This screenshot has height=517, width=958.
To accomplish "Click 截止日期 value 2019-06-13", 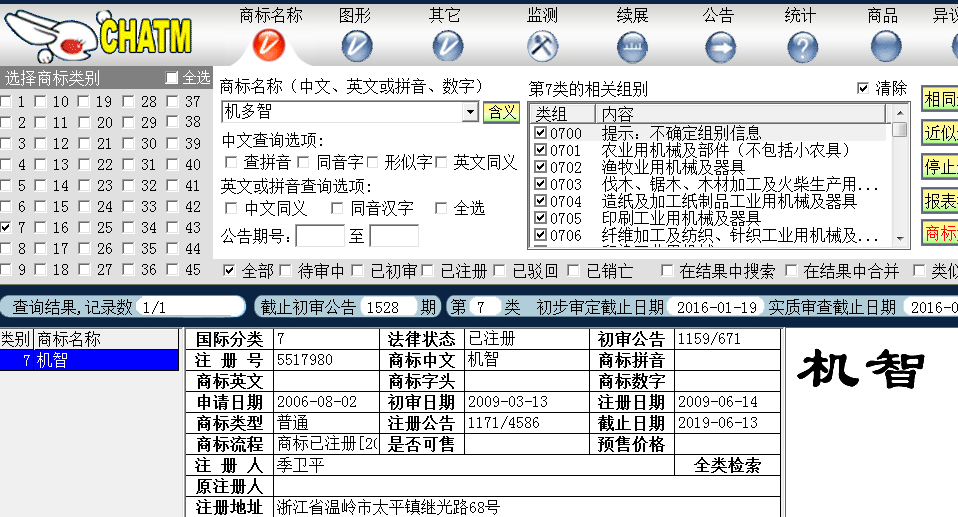I will (x=717, y=423).
